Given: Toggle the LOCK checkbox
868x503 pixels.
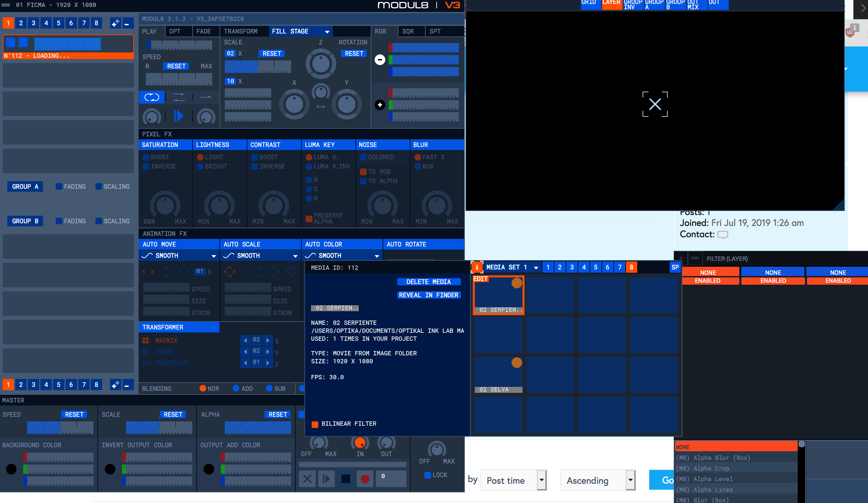Looking at the screenshot, I should [427, 475].
